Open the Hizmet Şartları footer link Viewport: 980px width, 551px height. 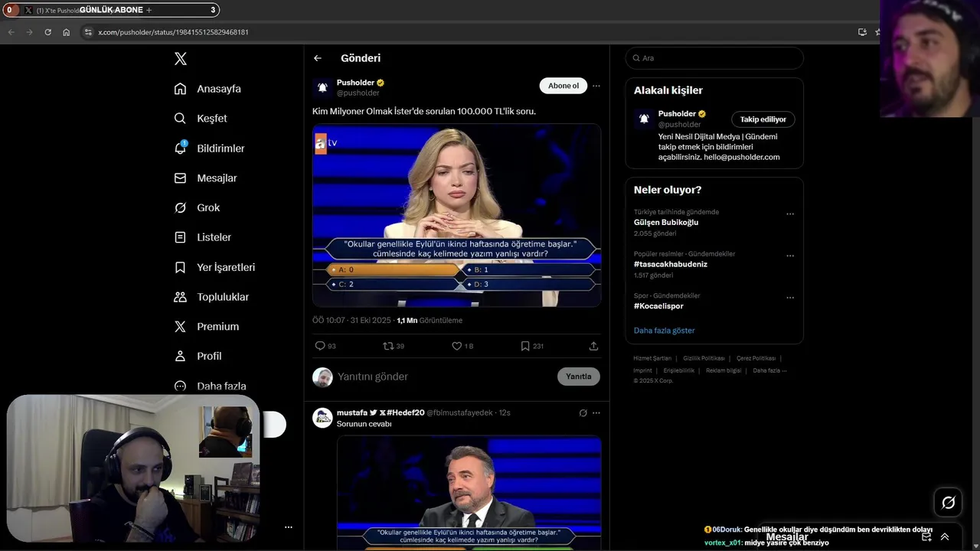pyautogui.click(x=652, y=358)
